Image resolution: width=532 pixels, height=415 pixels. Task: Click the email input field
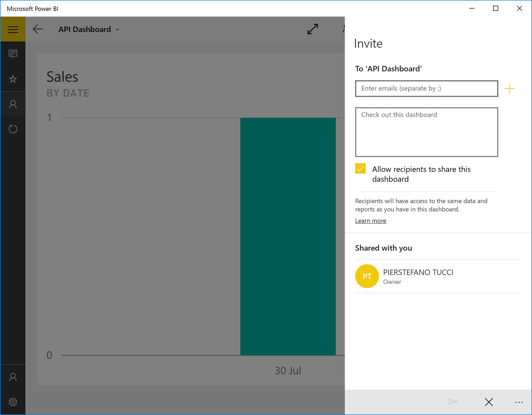[426, 88]
